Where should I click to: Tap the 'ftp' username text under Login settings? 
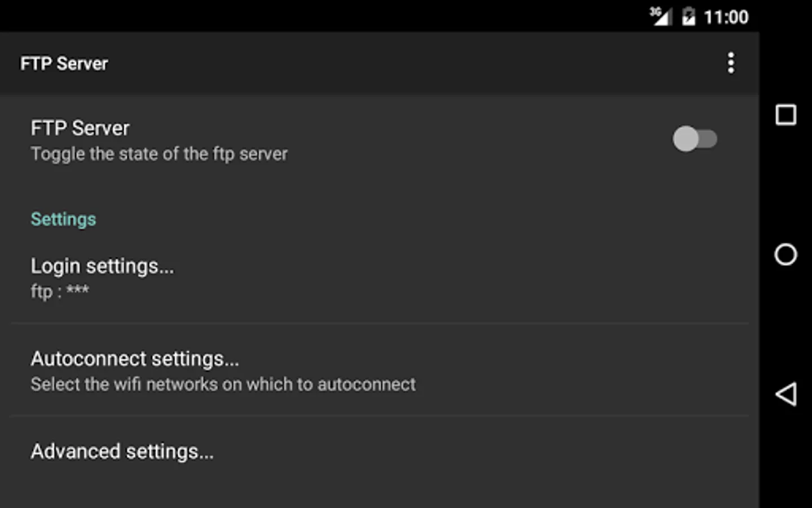point(42,292)
